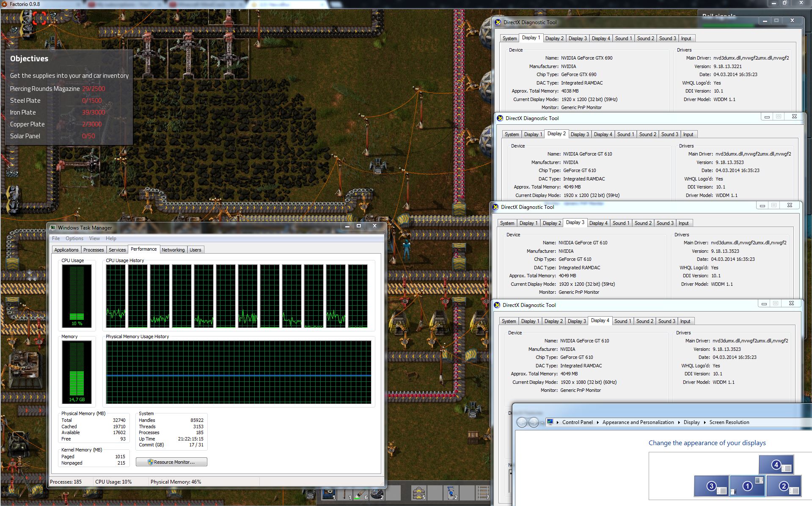Select monitor 1 in display arrangement
Image resolution: width=812 pixels, height=506 pixels.
pyautogui.click(x=747, y=486)
